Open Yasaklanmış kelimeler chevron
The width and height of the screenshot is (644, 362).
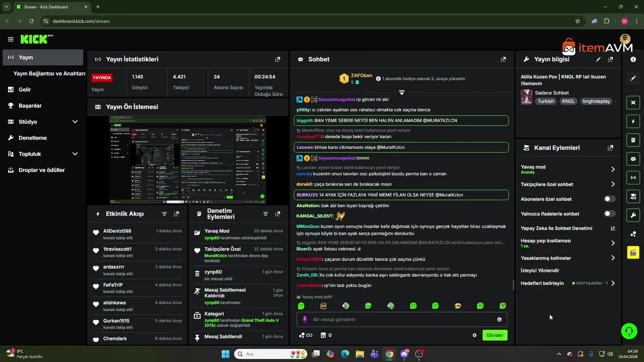point(613,258)
